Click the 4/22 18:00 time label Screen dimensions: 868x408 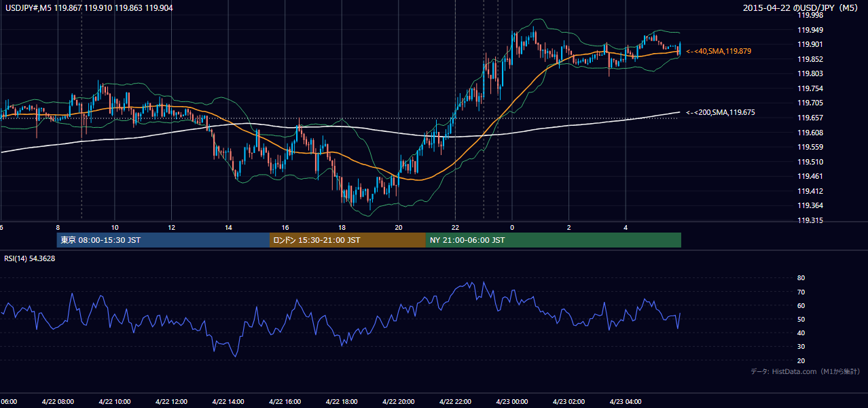click(342, 401)
